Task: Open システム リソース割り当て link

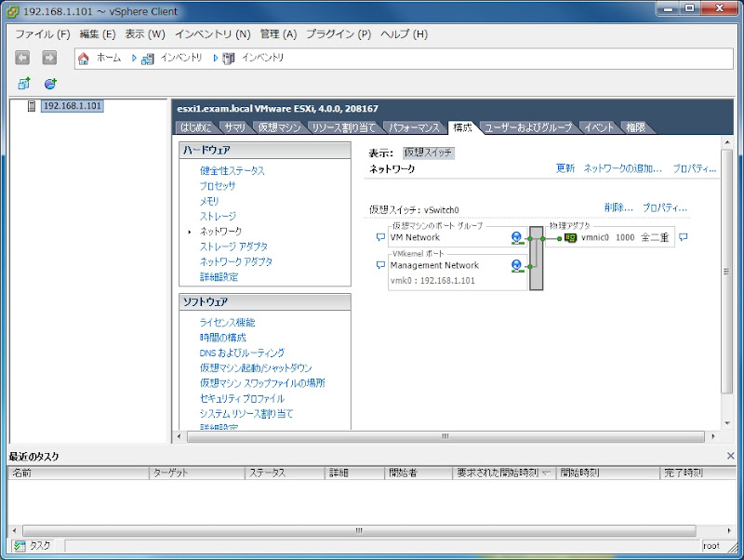Action: pyautogui.click(x=246, y=414)
